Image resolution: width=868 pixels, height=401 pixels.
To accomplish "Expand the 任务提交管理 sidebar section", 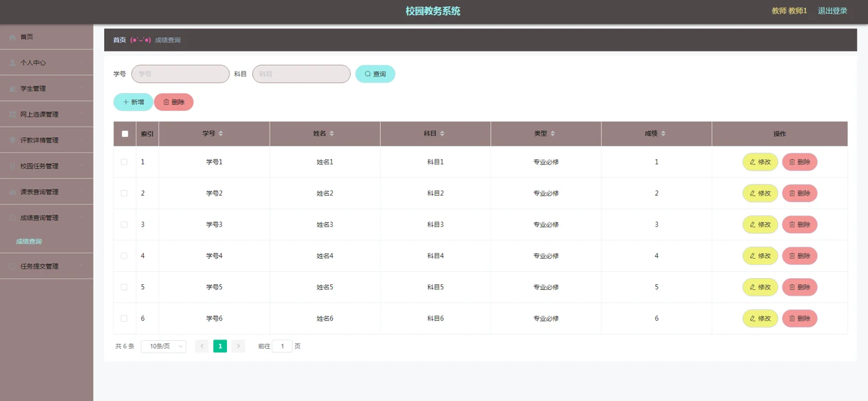I will click(x=46, y=266).
